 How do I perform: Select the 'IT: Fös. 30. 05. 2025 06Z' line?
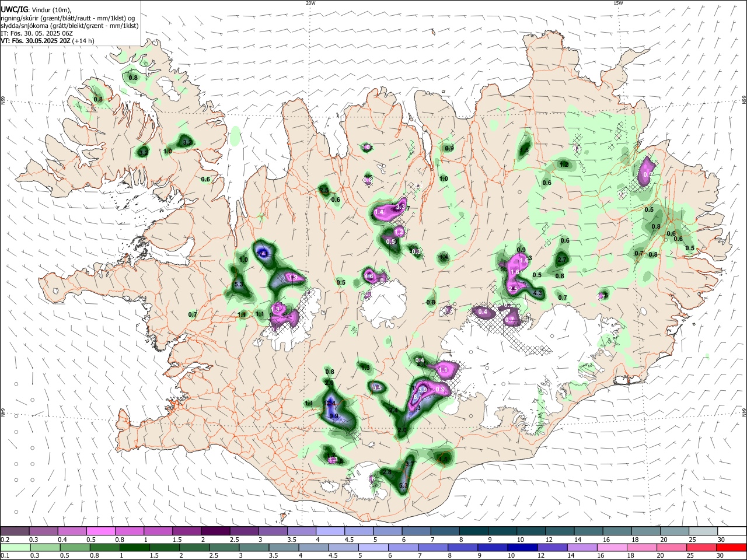click(x=37, y=33)
